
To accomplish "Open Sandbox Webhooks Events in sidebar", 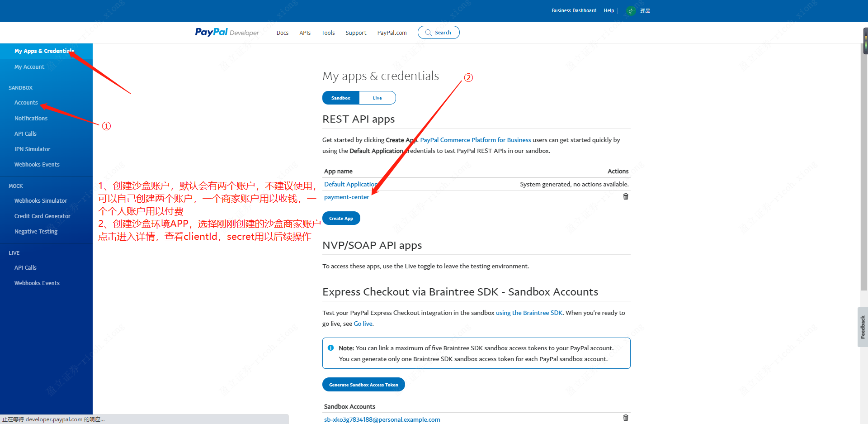I will pyautogui.click(x=37, y=164).
